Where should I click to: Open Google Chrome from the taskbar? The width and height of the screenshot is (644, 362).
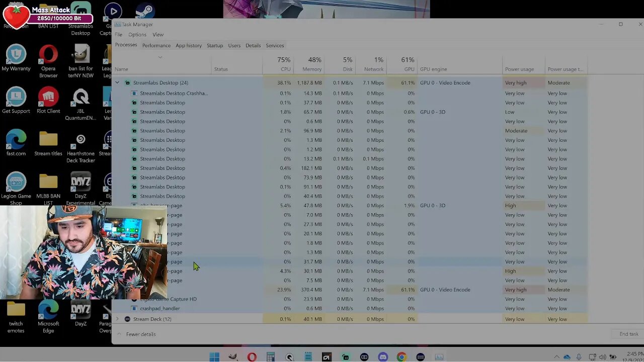(401, 357)
